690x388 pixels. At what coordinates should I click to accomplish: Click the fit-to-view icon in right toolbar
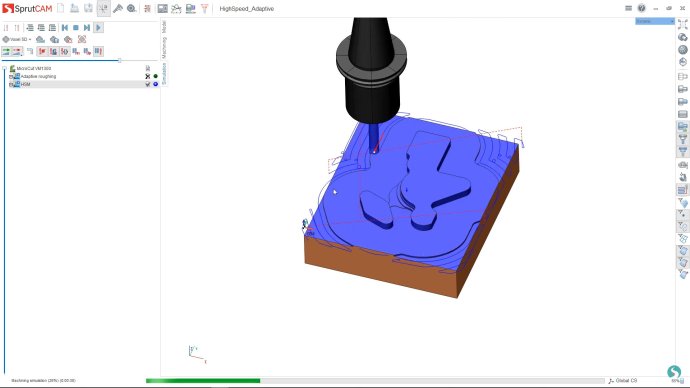coord(683,25)
